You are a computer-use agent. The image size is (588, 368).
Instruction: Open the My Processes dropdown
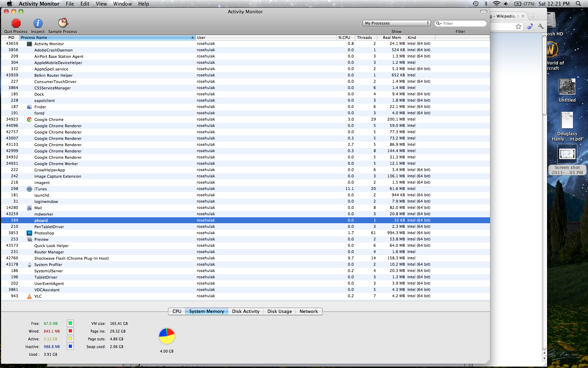(397, 23)
